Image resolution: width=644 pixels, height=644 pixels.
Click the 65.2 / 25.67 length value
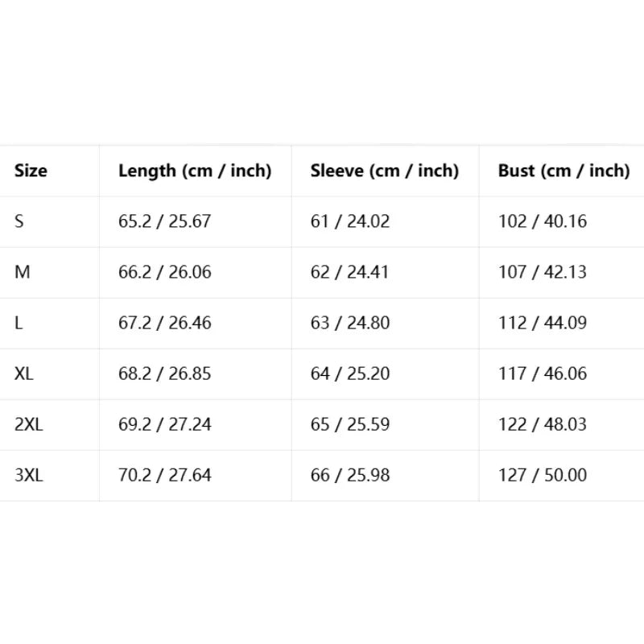[165, 221]
